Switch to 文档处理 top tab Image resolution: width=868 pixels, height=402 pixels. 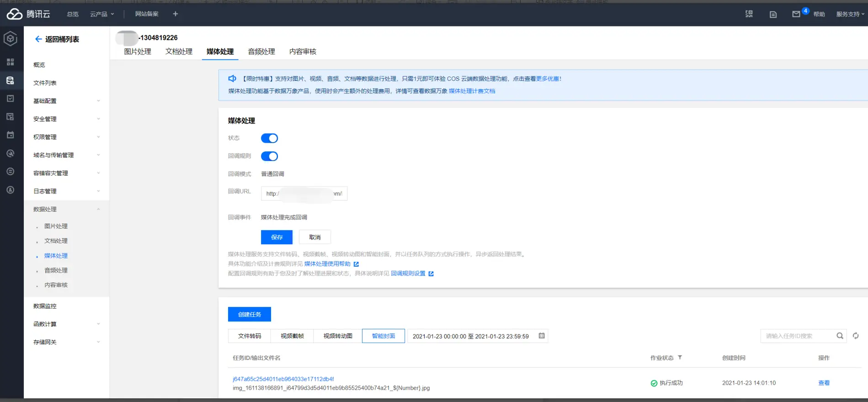coord(179,52)
